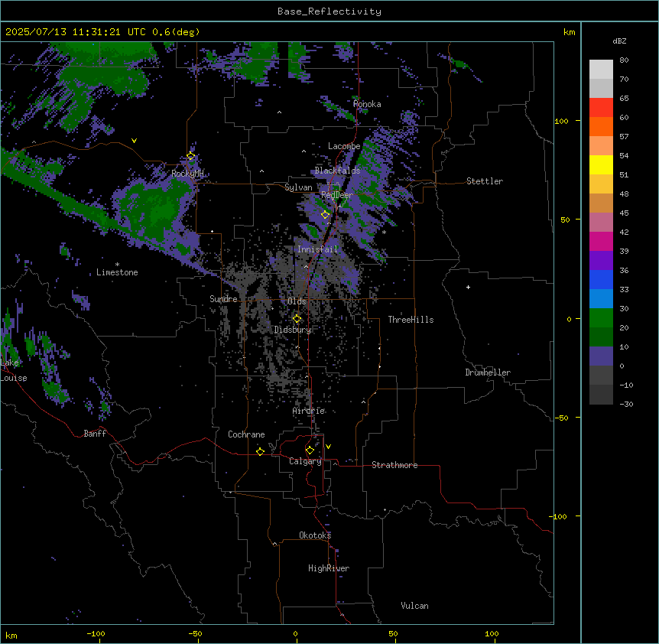This screenshot has height=644, width=659.
Task: Click the km unit label at bottom-left
Action: (x=11, y=636)
